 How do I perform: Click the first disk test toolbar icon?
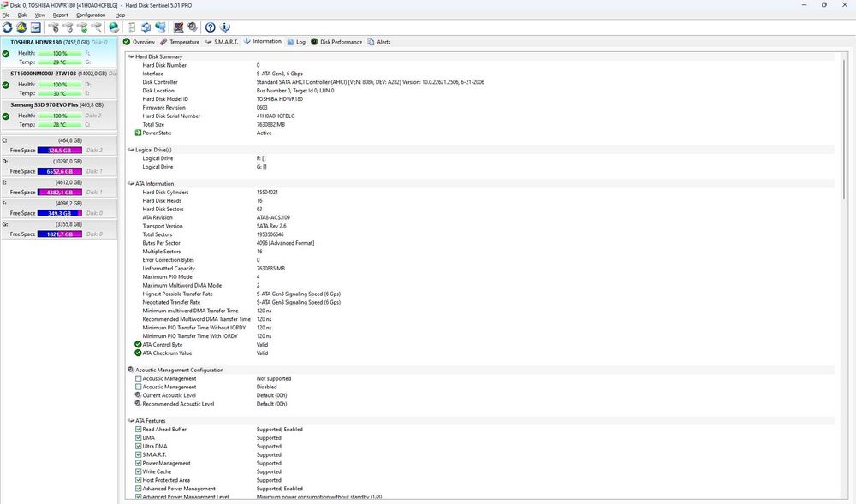(x=53, y=27)
